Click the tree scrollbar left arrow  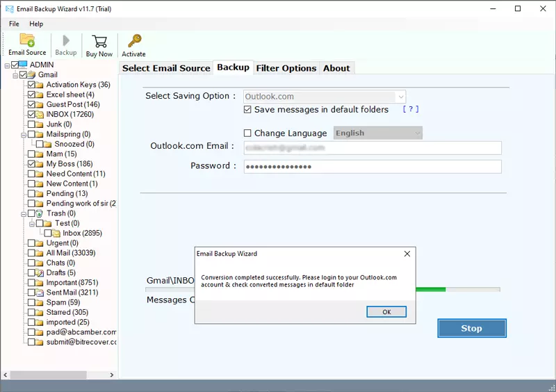point(6,375)
